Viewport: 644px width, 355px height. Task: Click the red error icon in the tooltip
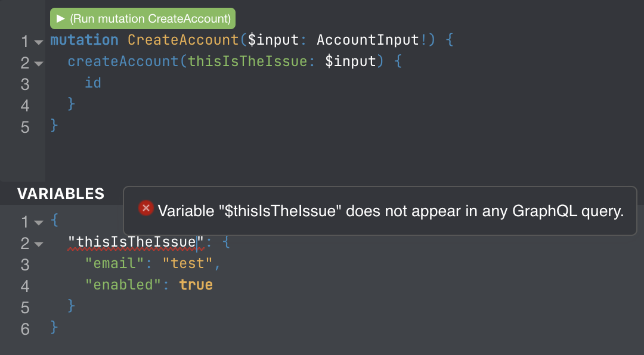[145, 208]
